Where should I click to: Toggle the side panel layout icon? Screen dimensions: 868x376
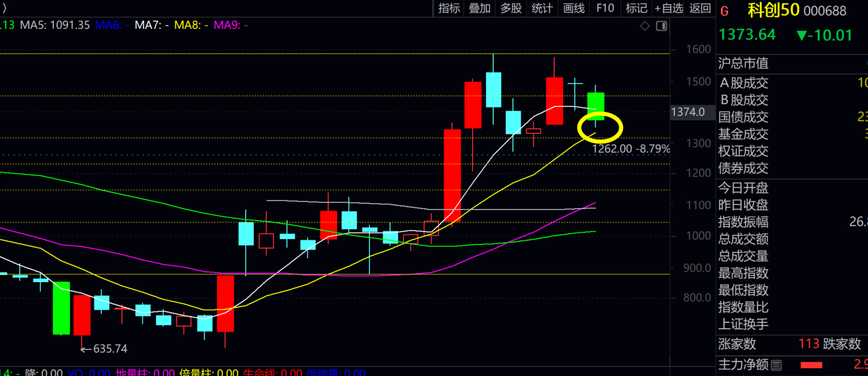point(661,26)
